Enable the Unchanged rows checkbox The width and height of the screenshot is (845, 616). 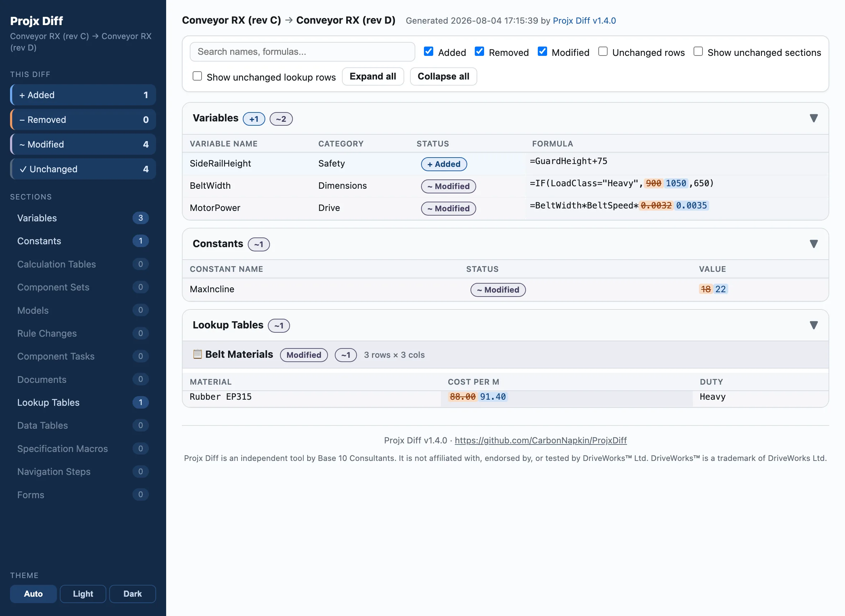click(603, 52)
